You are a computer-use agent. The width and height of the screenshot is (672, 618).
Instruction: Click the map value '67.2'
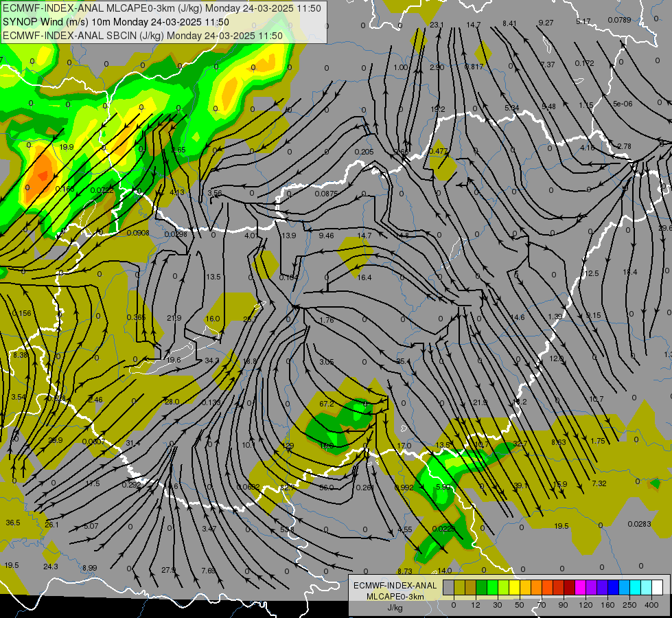click(x=327, y=404)
